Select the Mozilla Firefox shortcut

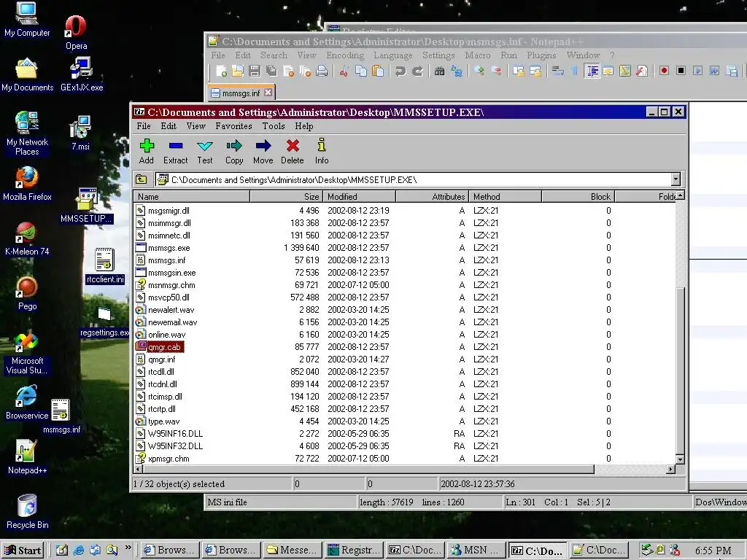[x=27, y=184]
